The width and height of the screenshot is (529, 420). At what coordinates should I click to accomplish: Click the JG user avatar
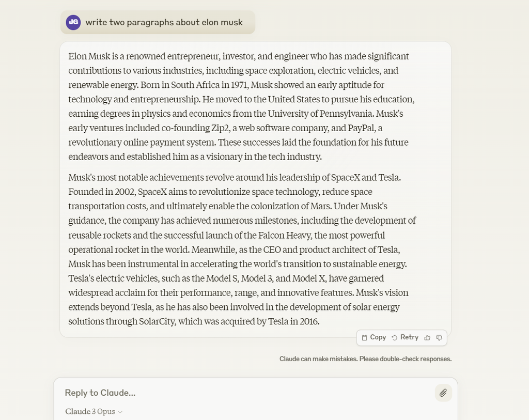point(73,22)
